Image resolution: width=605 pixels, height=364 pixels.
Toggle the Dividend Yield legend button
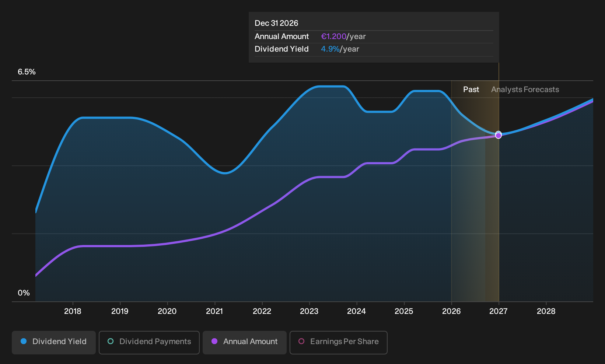54,342
